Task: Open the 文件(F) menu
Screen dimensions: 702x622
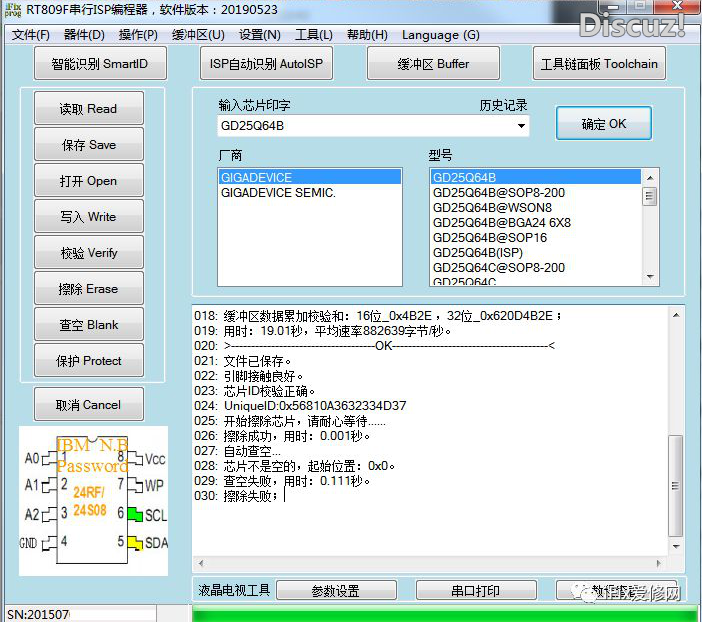Action: tap(30, 35)
